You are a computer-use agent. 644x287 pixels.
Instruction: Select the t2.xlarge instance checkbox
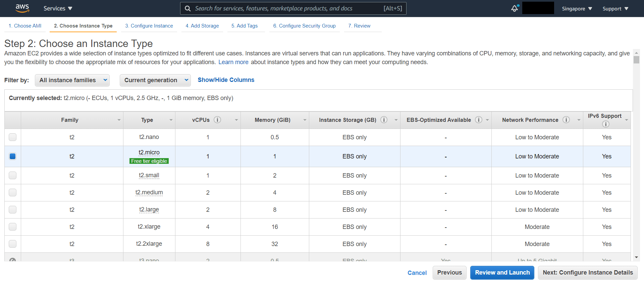pos(12,227)
